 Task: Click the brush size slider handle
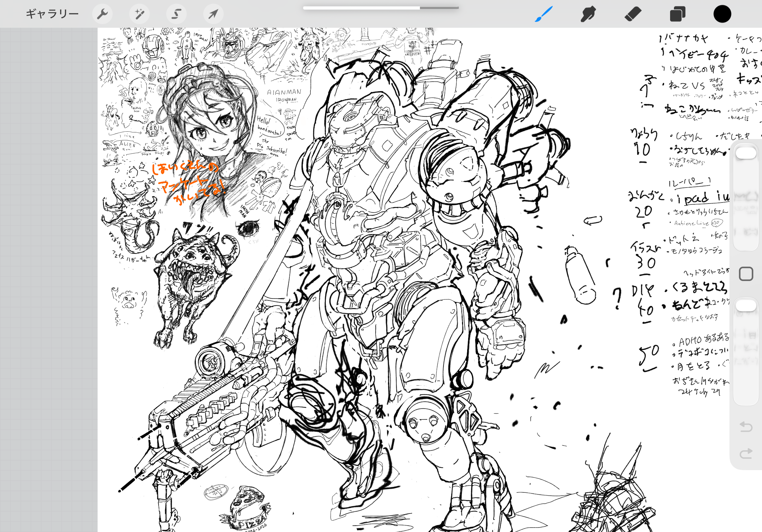pyautogui.click(x=746, y=153)
